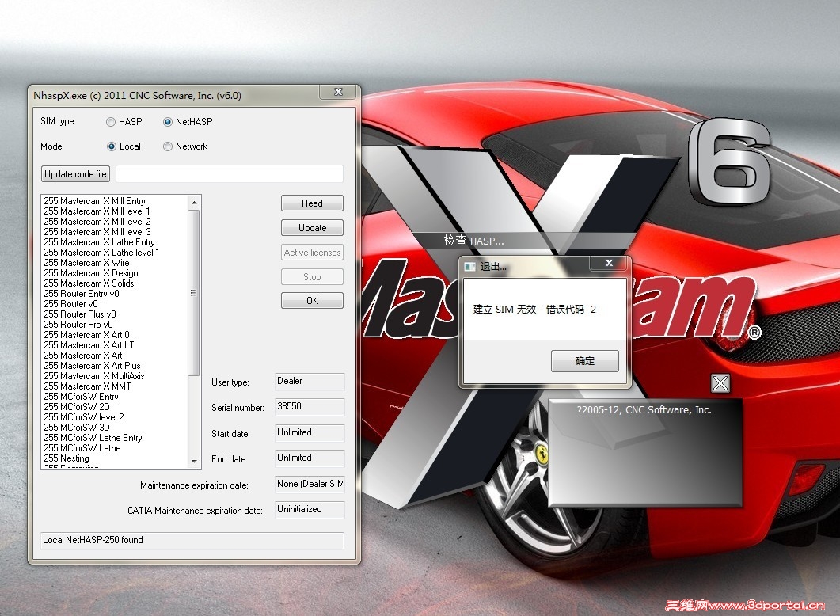The width and height of the screenshot is (840, 616).
Task: Click the Serial number field 38550
Action: (x=310, y=406)
